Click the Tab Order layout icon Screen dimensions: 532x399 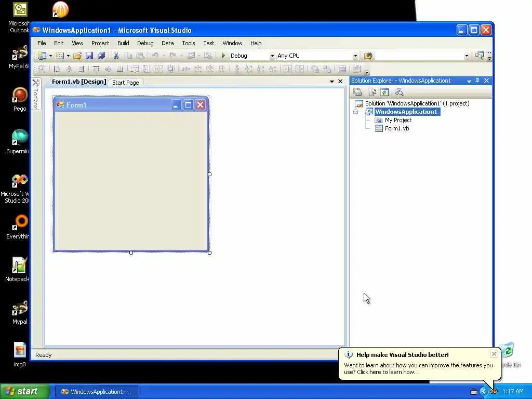(356, 69)
